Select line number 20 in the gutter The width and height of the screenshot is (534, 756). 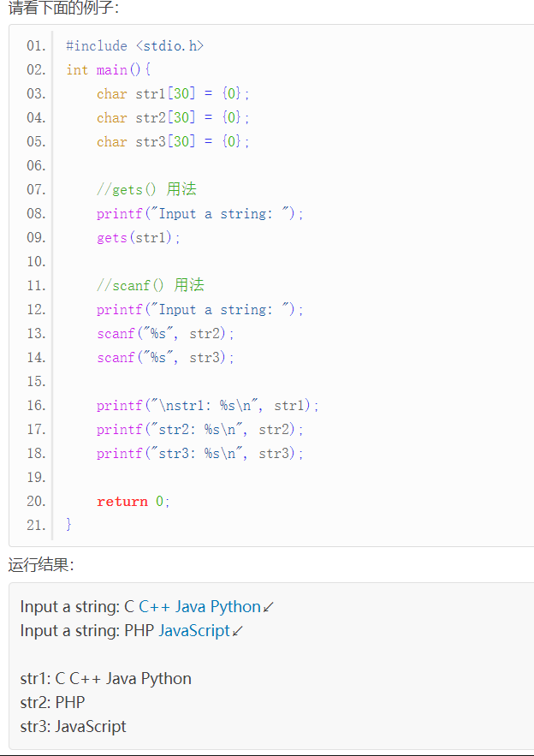point(36,501)
